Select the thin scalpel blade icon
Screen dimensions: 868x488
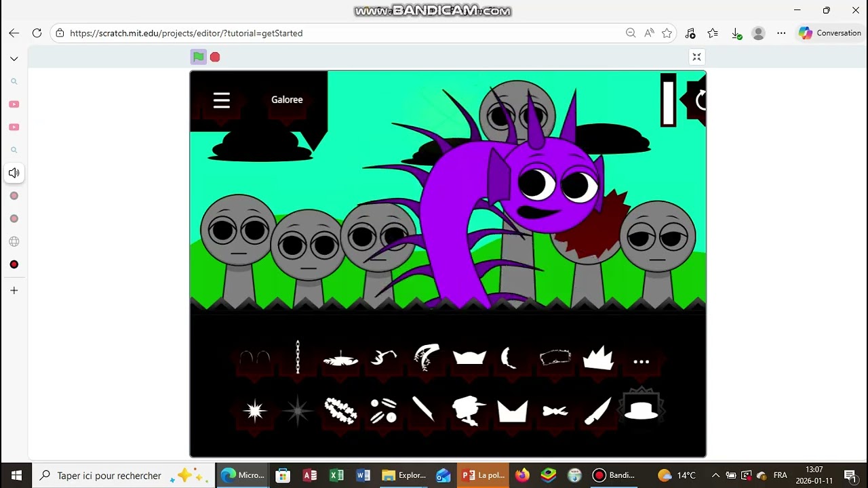[x=423, y=409]
